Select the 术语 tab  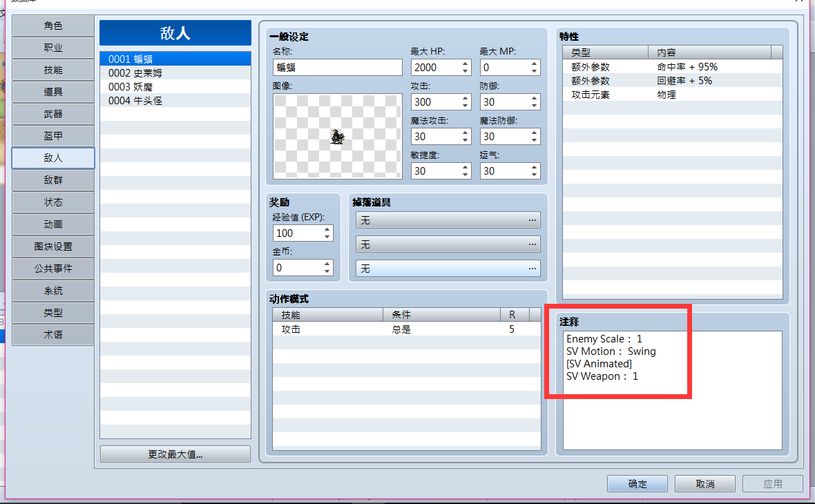53,335
